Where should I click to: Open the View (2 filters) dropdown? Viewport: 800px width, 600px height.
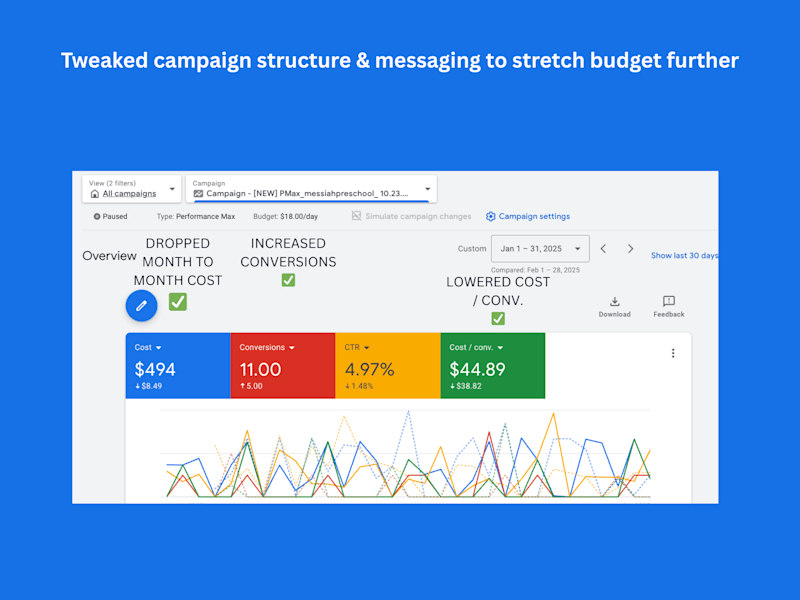point(132,189)
